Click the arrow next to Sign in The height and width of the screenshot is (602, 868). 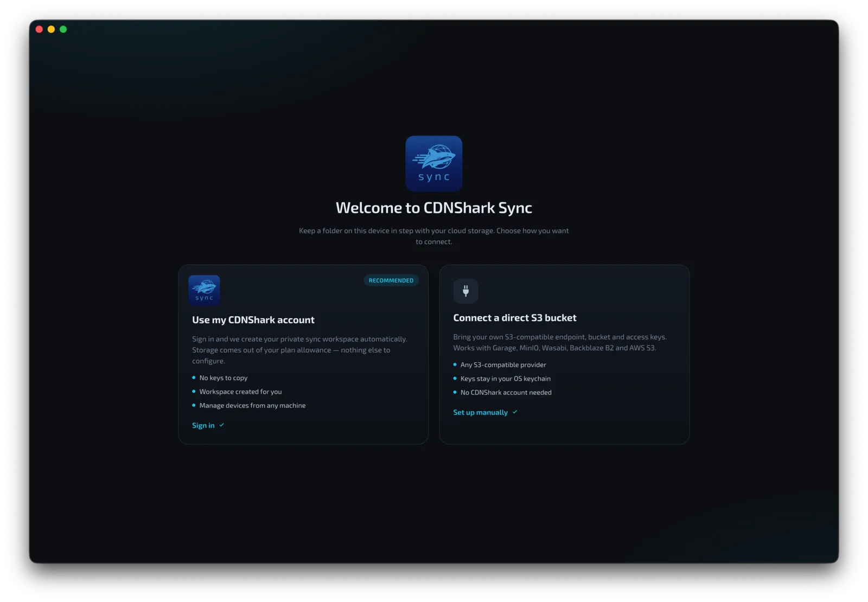(x=221, y=425)
